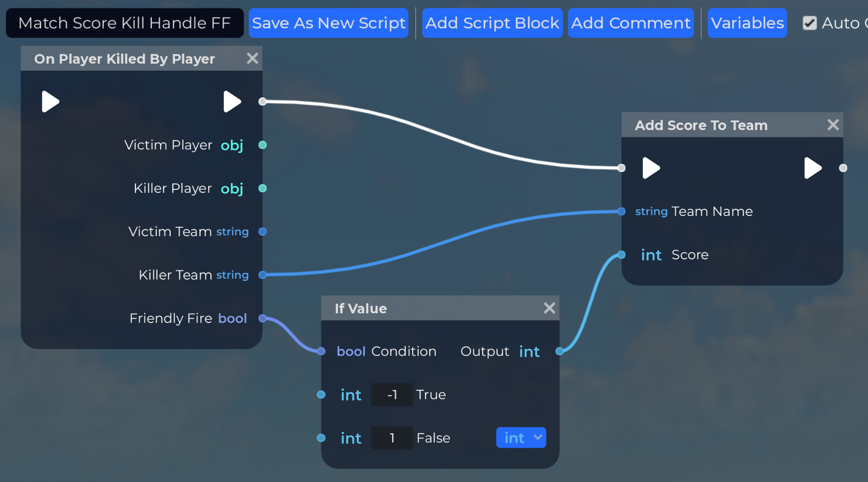Click the Friendly Fire bool output port
The height and width of the screenshot is (482, 868).
pos(262,318)
